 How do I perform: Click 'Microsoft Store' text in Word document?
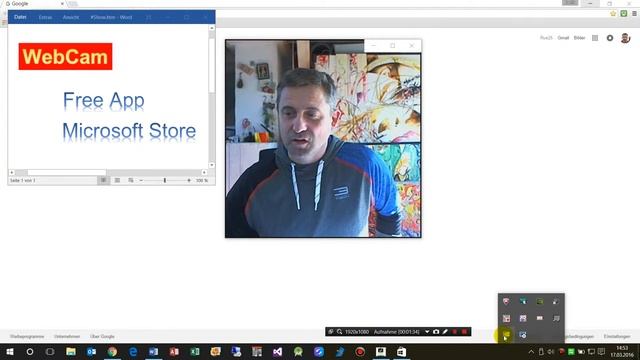129,131
